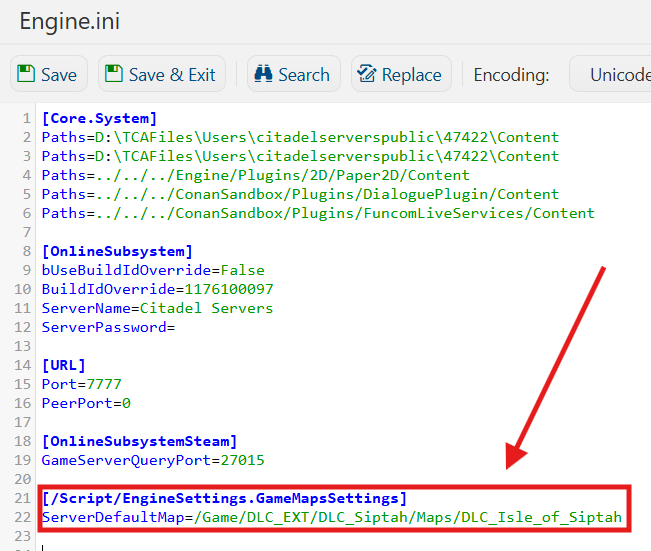Click the PeerPort=0 line

point(86,403)
